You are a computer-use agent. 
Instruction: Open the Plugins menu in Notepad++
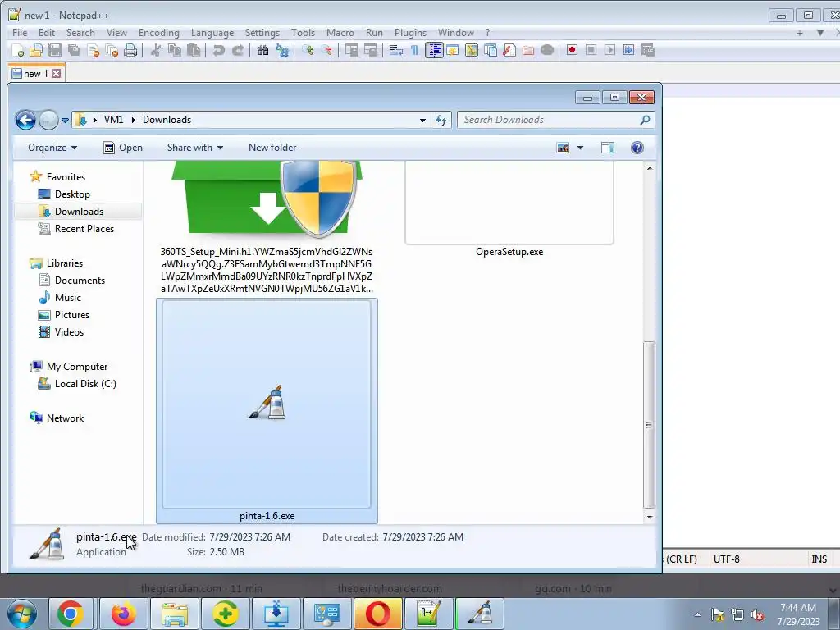tap(410, 33)
